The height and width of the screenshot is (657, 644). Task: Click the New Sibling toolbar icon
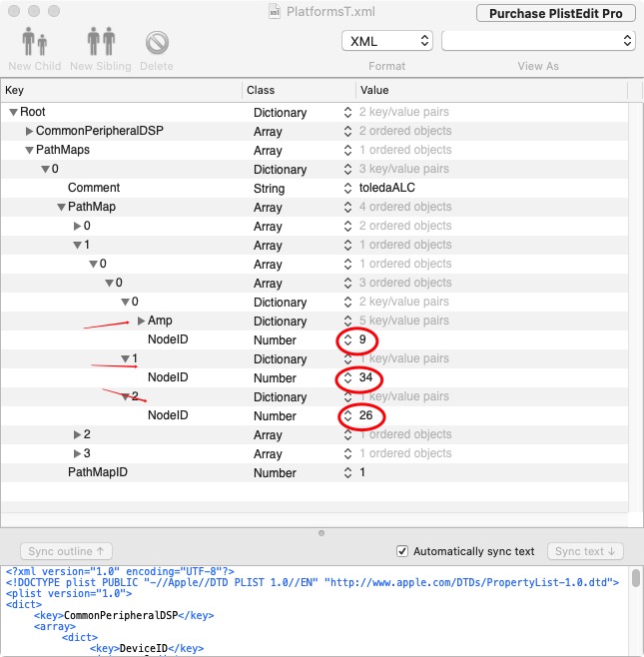tap(101, 42)
